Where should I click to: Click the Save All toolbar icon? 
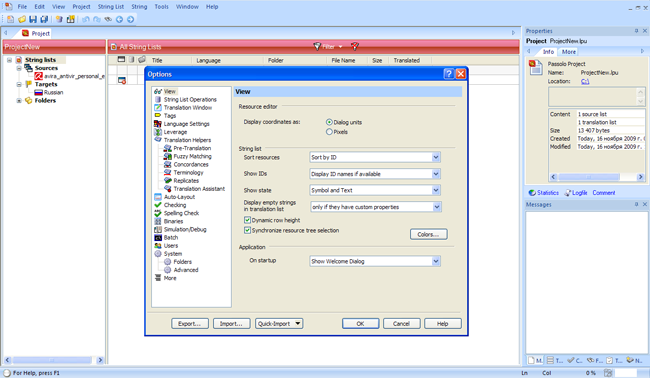(44, 19)
